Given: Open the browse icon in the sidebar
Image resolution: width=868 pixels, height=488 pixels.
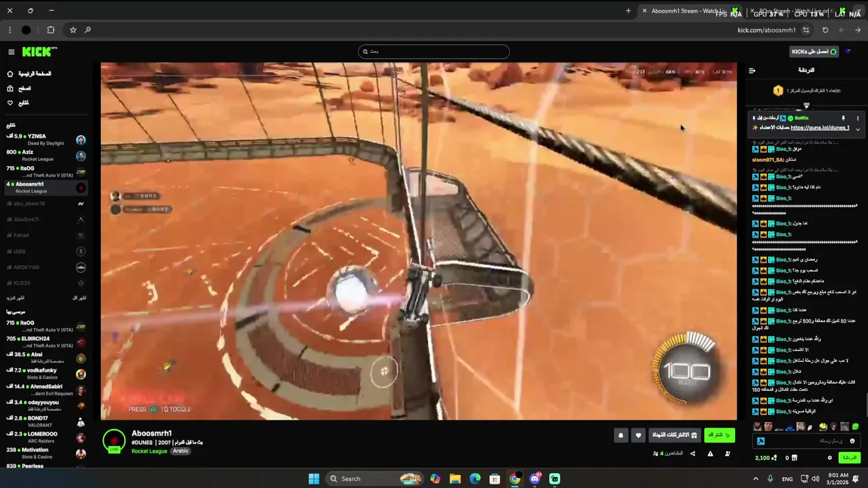Looking at the screenshot, I should [x=10, y=88].
